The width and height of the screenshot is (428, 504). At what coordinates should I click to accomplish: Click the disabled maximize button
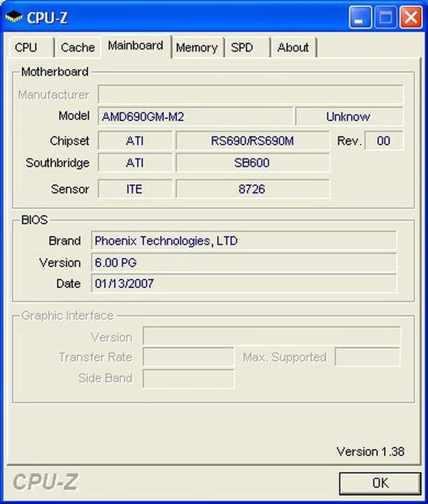tap(386, 17)
